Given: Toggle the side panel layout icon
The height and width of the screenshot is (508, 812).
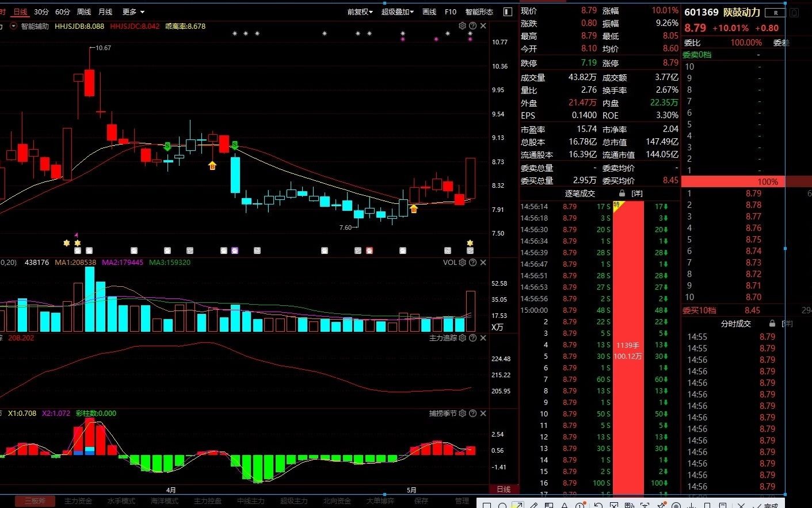Looking at the screenshot, I should [x=508, y=12].
